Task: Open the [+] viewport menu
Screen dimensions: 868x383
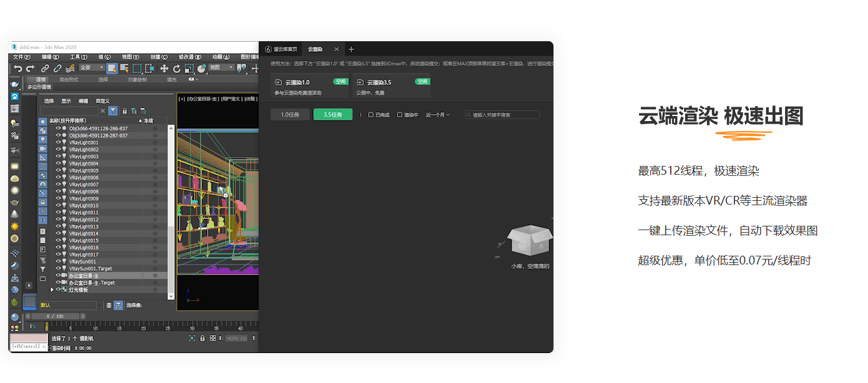Action: click(x=182, y=99)
